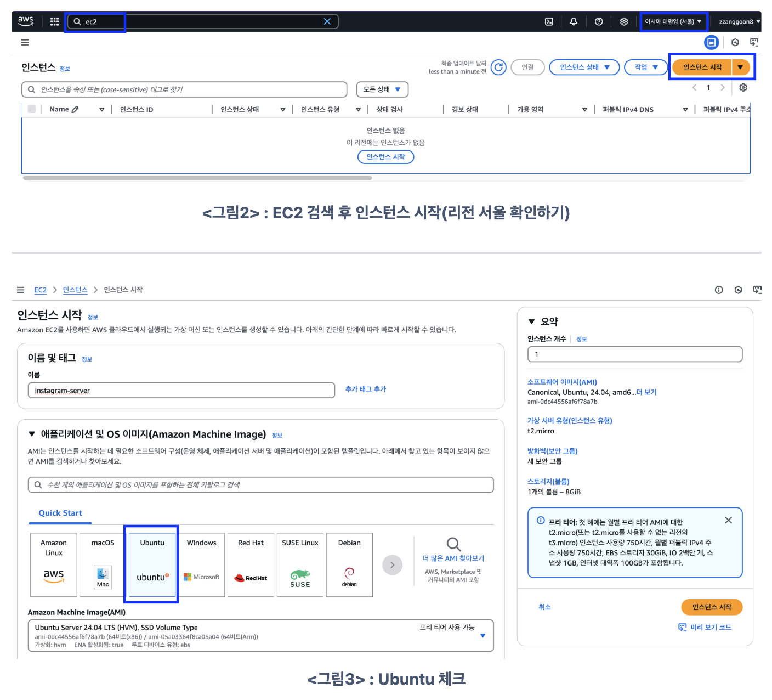Open the AWS services grid menu
Screen dimensions: 772x700
click(x=54, y=21)
